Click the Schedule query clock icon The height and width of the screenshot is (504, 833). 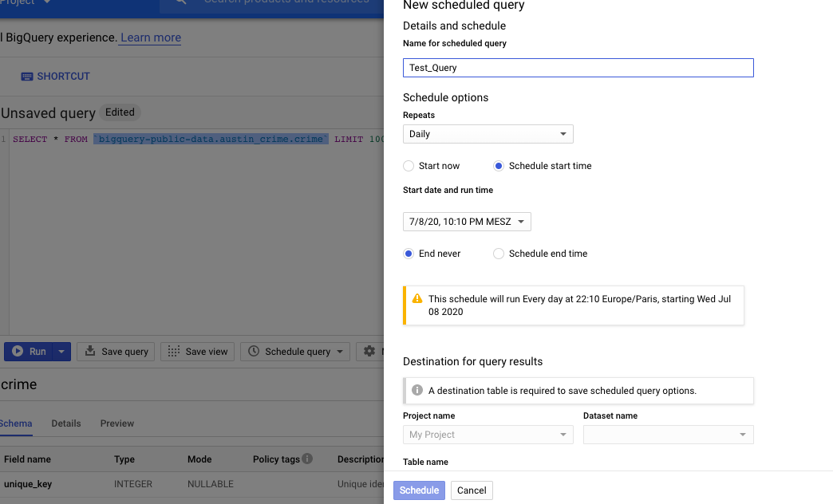254,352
